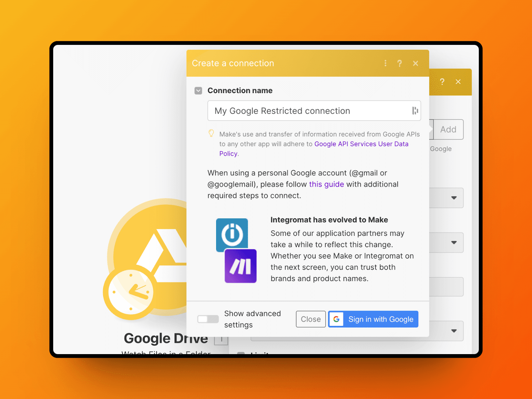Open the three-dot menu in Create a connection header

(x=385, y=63)
